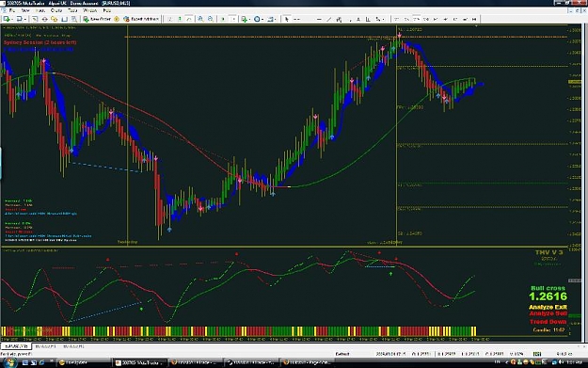This screenshot has width=588, height=368.
Task: Select the Trendline drawing tool
Action: pos(329,19)
